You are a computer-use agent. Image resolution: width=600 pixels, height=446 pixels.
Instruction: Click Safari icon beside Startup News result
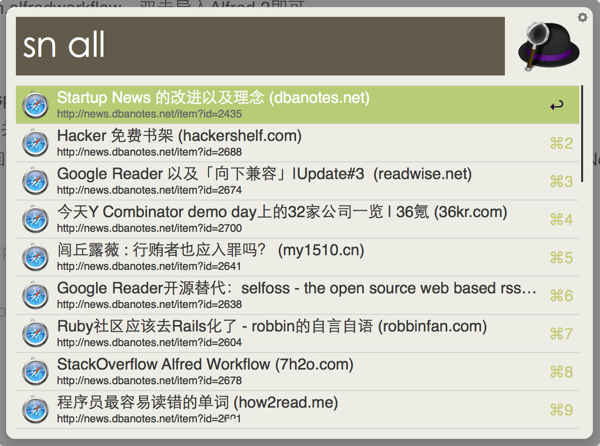click(35, 105)
